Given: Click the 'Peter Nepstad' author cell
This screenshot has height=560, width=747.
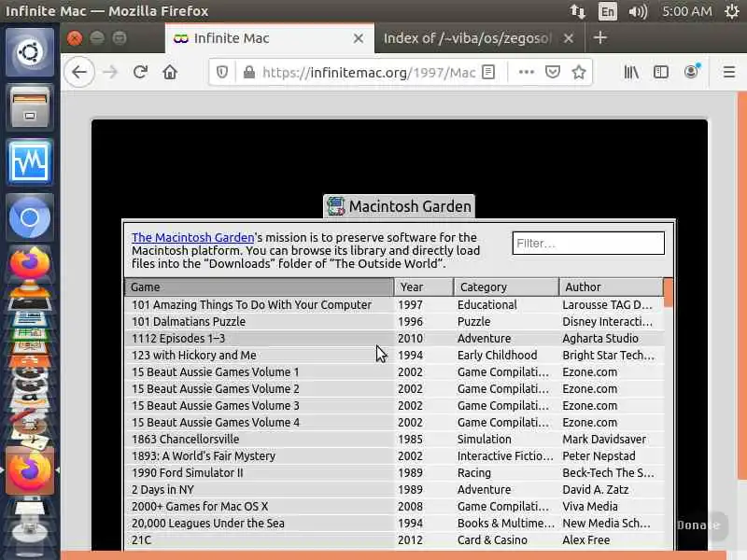Looking at the screenshot, I should coord(599,455).
